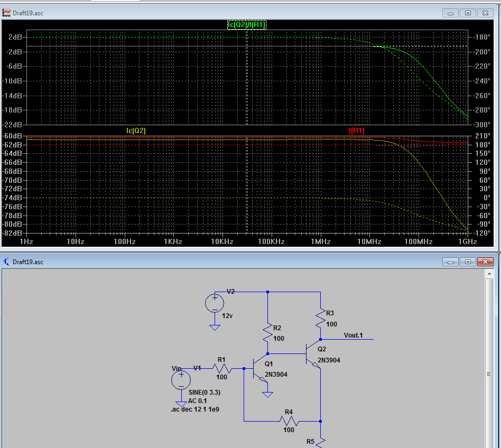The height and width of the screenshot is (448, 501).
Task: Click the 12v value of V2
Action: tap(227, 316)
